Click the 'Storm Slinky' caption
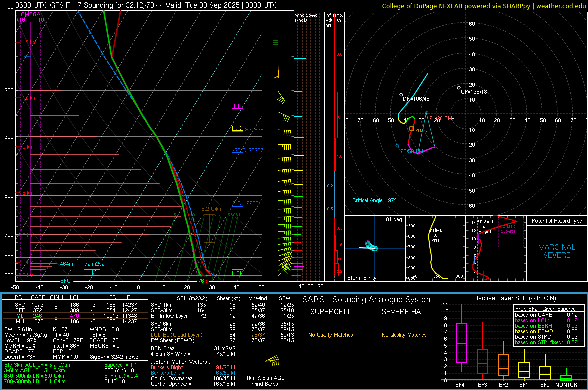The image size is (588, 390). tap(362, 278)
